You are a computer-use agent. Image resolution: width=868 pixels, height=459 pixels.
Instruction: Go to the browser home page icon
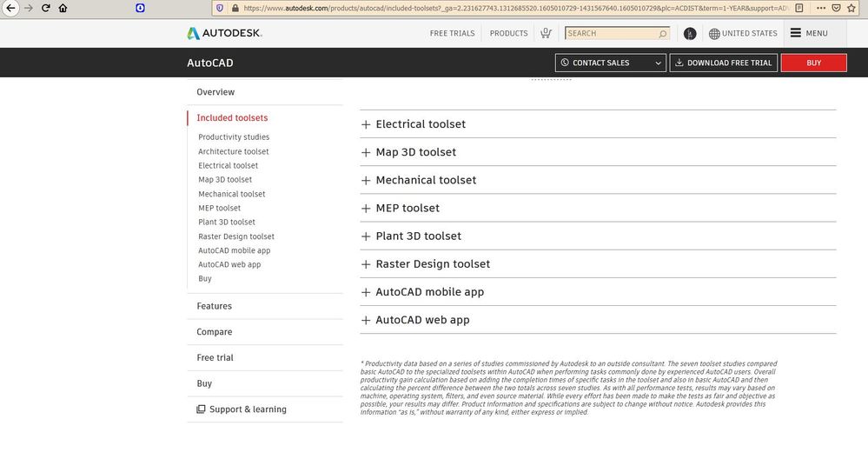(x=63, y=8)
